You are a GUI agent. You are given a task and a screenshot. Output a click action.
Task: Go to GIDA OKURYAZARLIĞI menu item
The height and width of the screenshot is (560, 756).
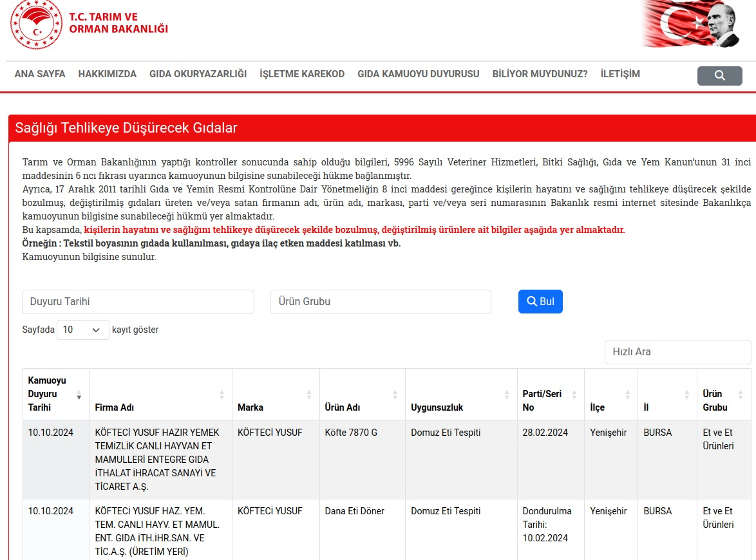pos(198,74)
